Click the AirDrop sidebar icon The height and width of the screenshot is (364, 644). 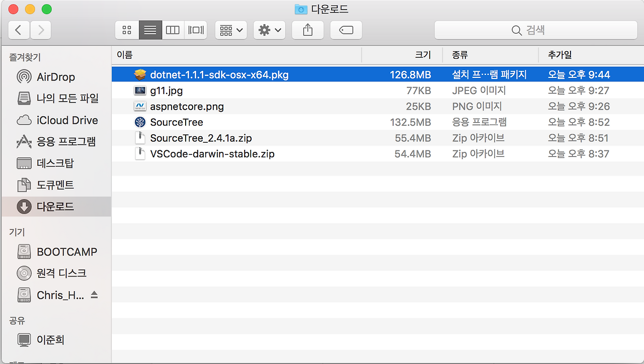click(24, 77)
